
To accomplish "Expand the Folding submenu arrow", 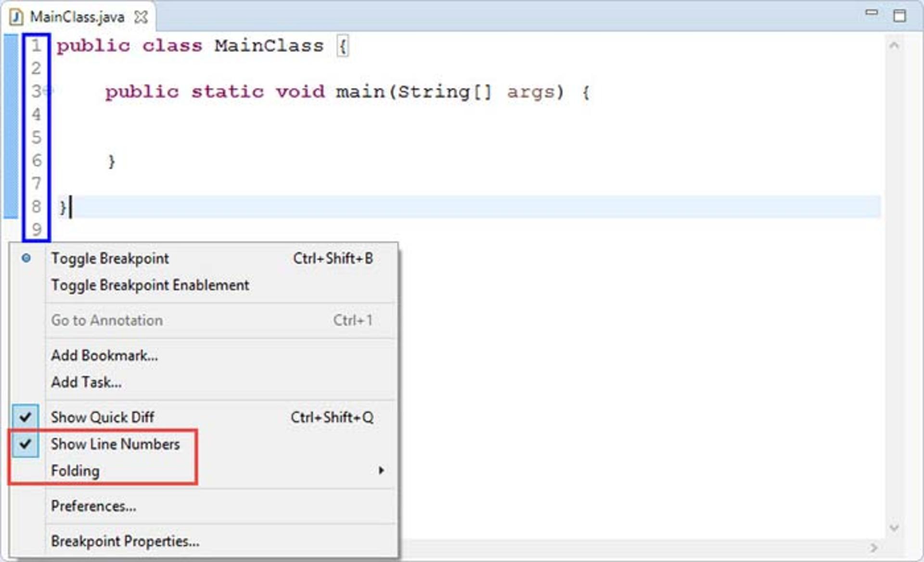I will [381, 470].
